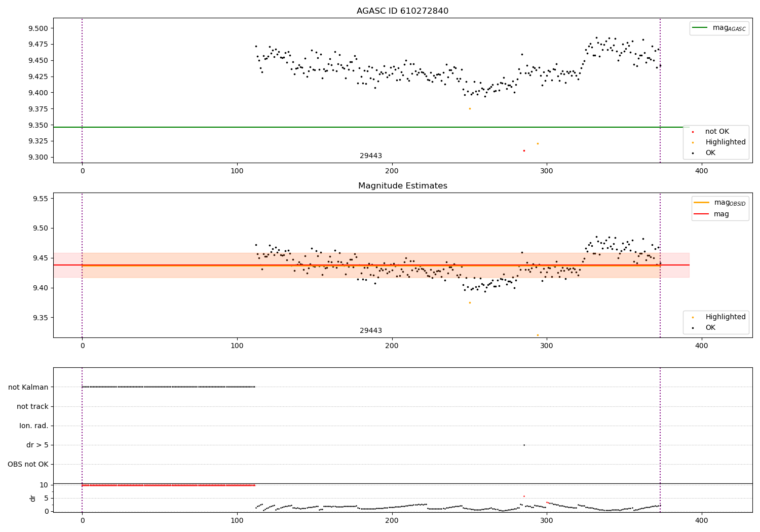Click the mag OBSID legend entry
This screenshot has width=760, height=532.
tap(720, 203)
